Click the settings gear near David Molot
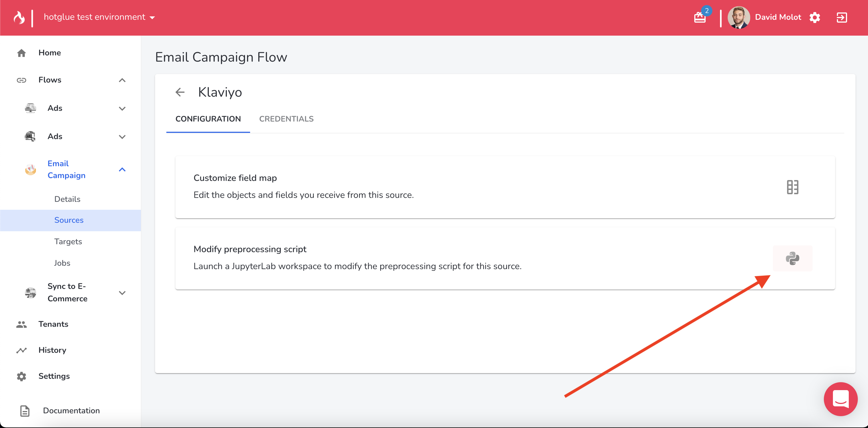The width and height of the screenshot is (868, 428). [x=815, y=18]
